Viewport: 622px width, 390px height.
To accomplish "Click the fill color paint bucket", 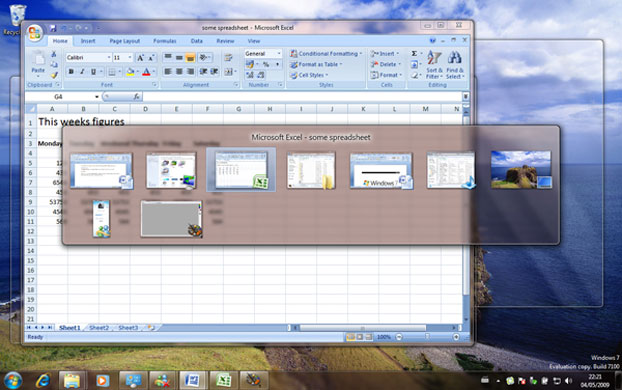I will click(130, 72).
